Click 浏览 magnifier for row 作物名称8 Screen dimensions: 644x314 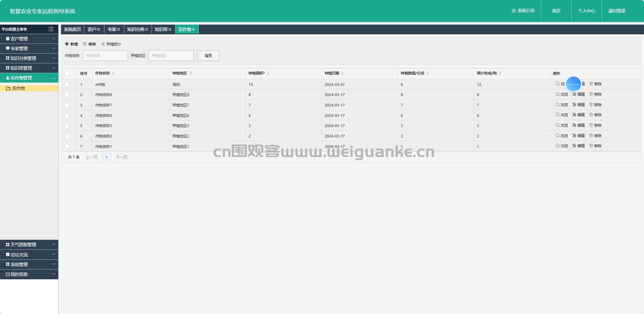[562, 94]
